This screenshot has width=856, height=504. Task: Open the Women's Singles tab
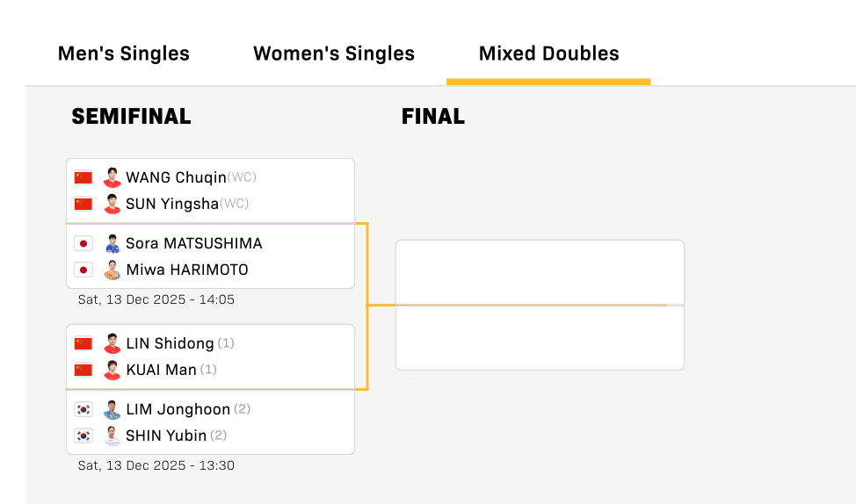click(334, 54)
